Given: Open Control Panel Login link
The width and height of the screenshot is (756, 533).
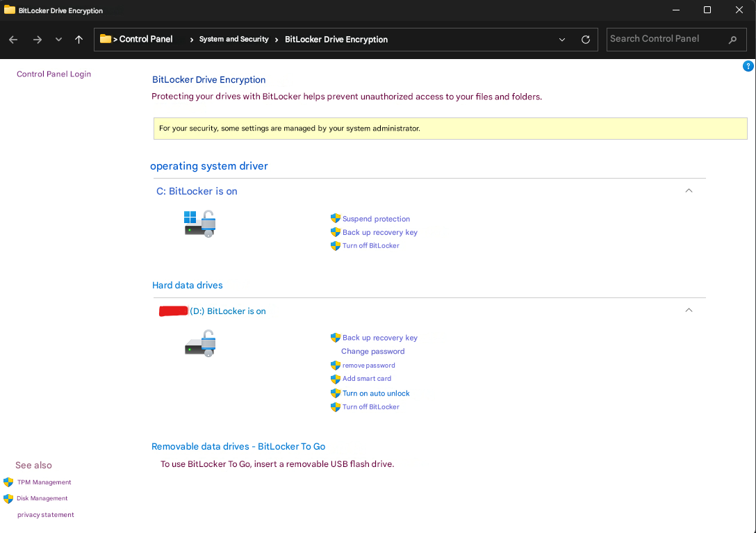Looking at the screenshot, I should coord(54,74).
